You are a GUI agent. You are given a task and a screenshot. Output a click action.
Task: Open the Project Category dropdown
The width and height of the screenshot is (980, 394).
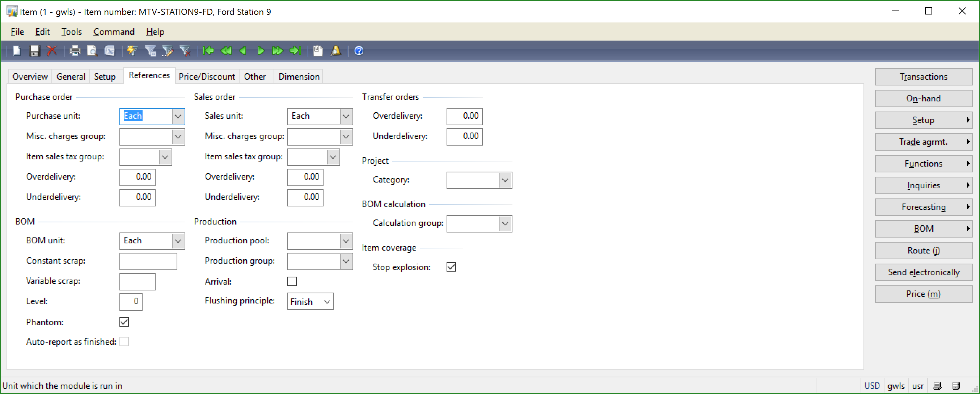click(505, 180)
